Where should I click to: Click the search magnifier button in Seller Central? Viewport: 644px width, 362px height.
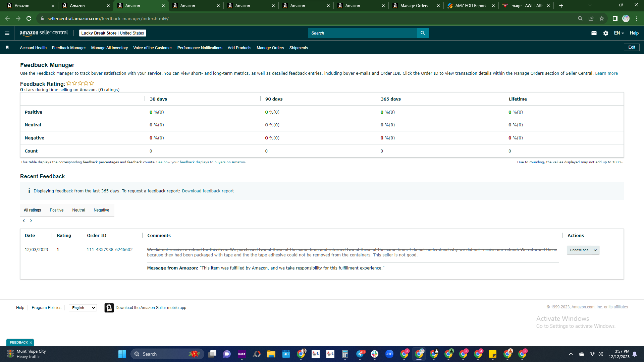click(x=423, y=33)
